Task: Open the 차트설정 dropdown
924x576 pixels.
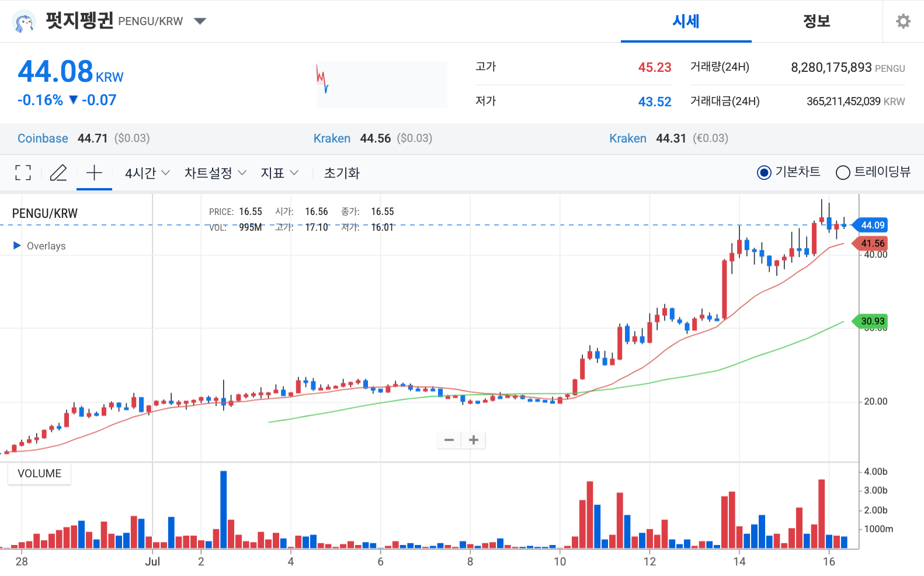Action: point(215,173)
